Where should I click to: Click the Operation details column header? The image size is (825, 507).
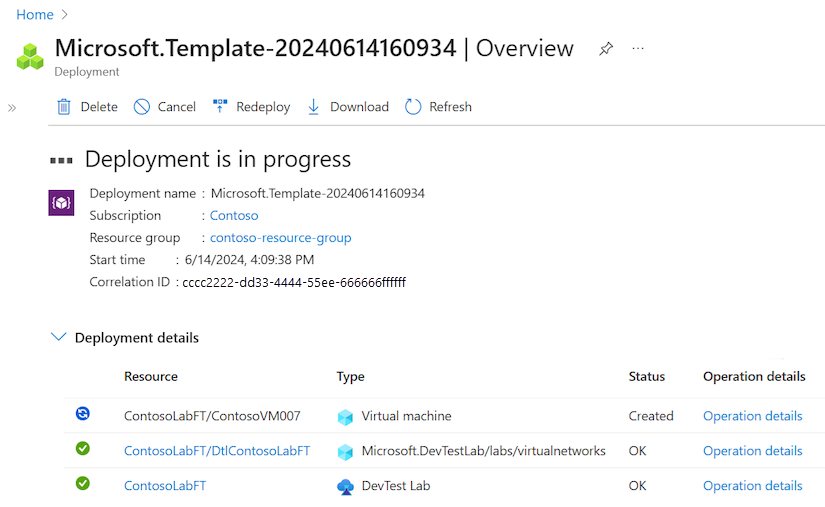click(x=754, y=377)
